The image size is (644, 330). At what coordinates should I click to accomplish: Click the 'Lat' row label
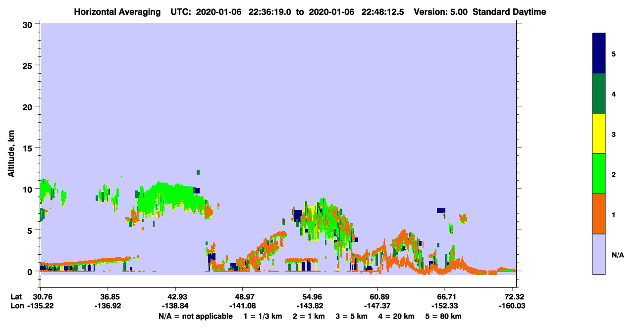(16, 296)
